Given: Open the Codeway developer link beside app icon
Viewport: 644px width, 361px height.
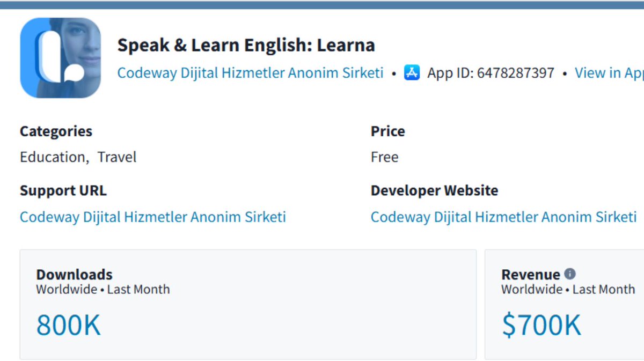Looking at the screenshot, I should 251,73.
